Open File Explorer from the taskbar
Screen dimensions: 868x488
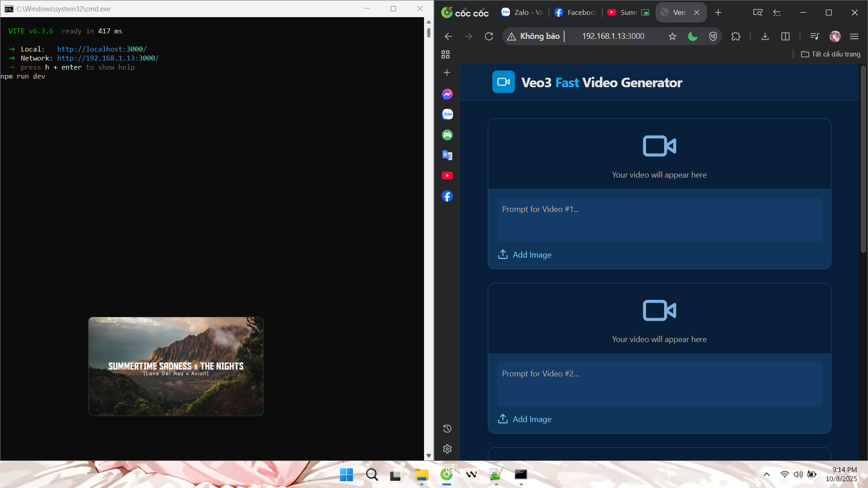(421, 474)
